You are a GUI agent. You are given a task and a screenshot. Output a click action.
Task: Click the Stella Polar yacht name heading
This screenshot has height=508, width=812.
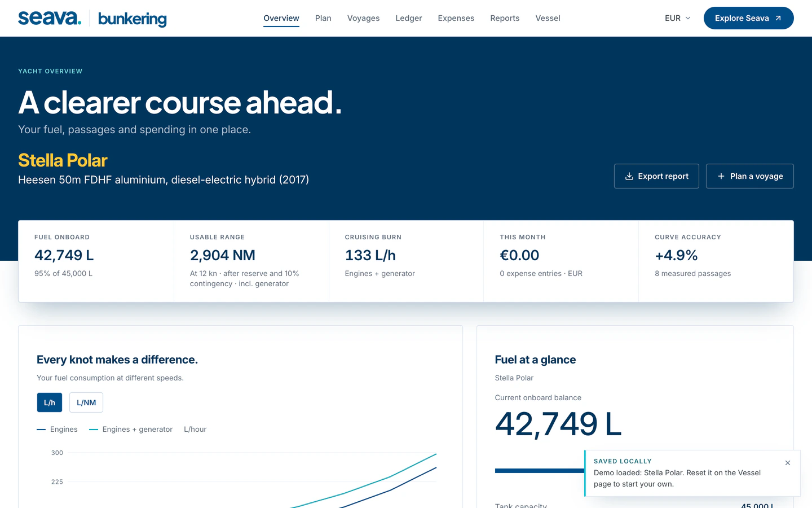(x=63, y=160)
